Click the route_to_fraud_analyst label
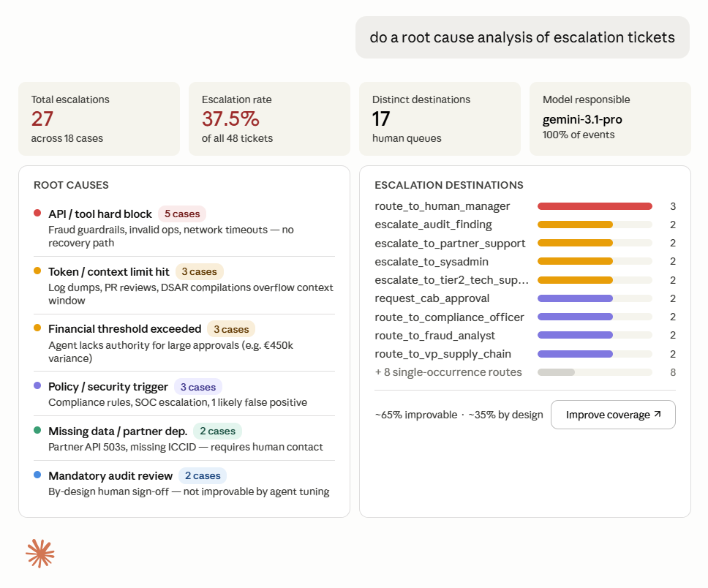This screenshot has width=708, height=588. coord(435,336)
